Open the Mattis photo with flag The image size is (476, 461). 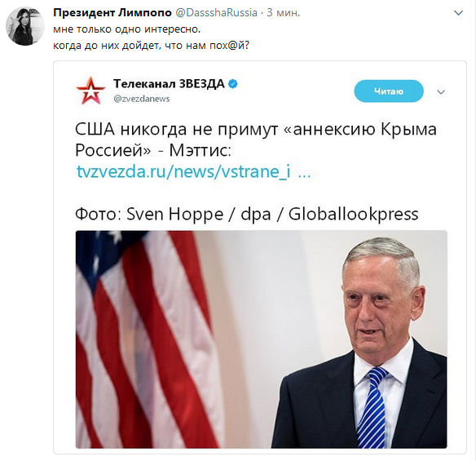click(261, 339)
